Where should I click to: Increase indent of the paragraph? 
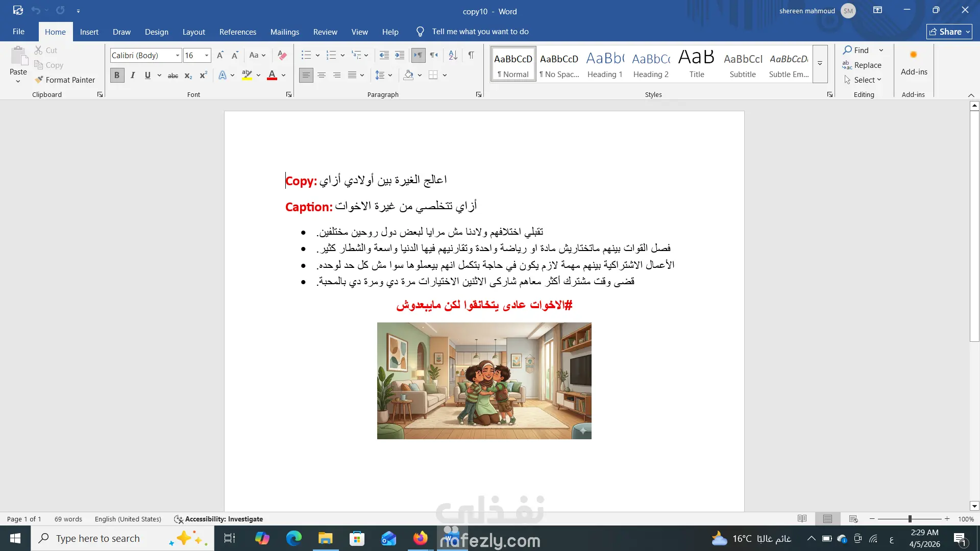click(400, 55)
